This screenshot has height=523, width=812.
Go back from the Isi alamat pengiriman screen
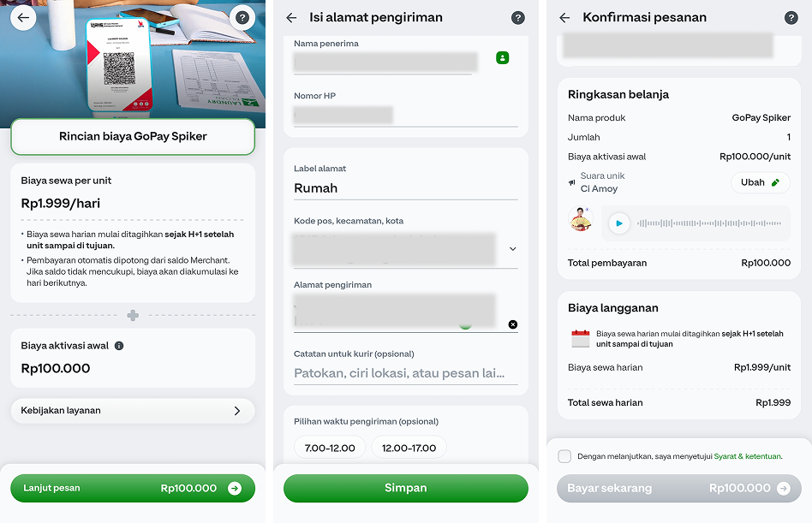[x=291, y=18]
